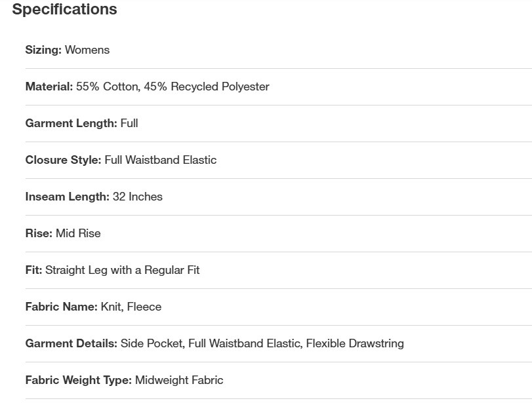Click the Closure Style label

[63, 160]
